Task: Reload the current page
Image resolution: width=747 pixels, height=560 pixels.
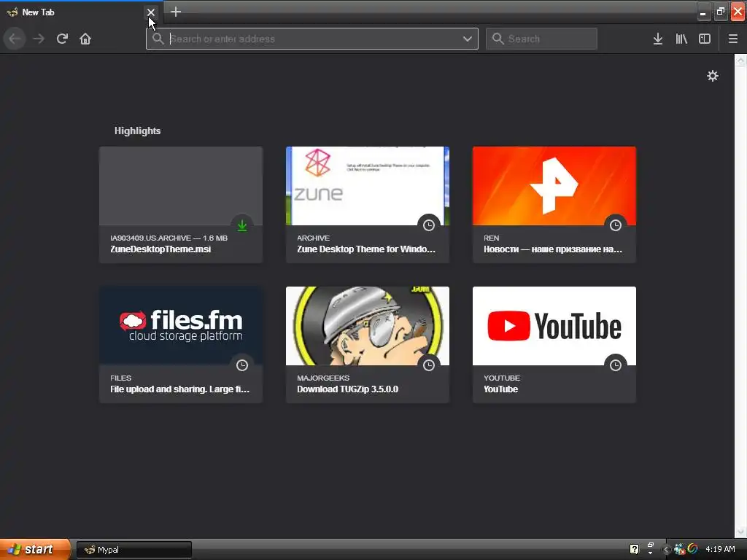Action: pos(62,39)
